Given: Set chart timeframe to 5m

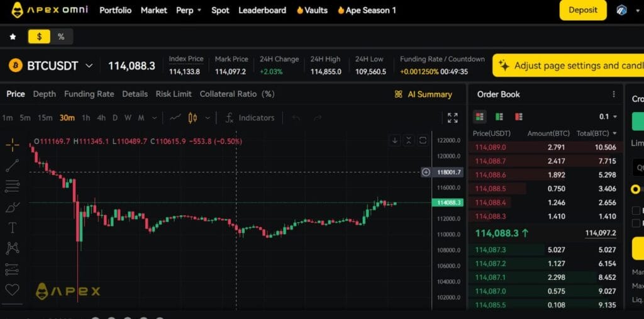Looking at the screenshot, I should pyautogui.click(x=25, y=118).
